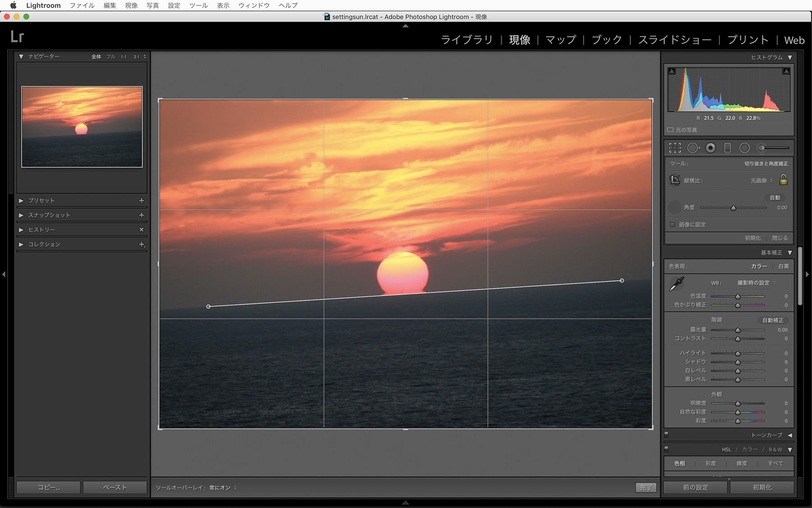The image size is (812, 508).
Task: Show the filmstrip using the bottom edge arrow
Action: [x=406, y=502]
